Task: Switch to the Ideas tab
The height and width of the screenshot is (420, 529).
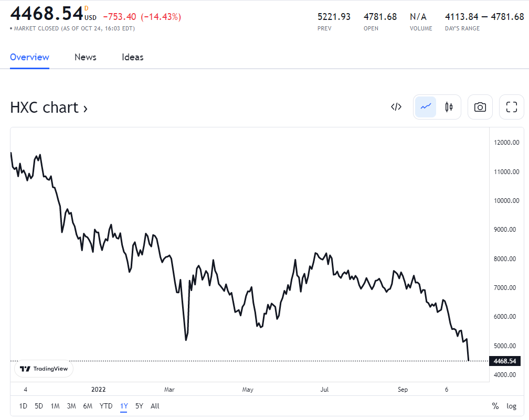Action: pos(133,57)
